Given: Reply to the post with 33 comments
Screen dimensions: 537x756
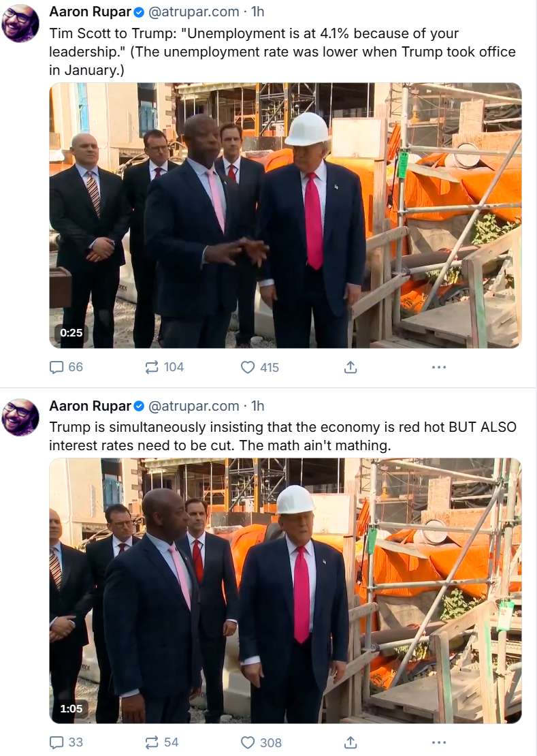Looking at the screenshot, I should tap(66, 742).
